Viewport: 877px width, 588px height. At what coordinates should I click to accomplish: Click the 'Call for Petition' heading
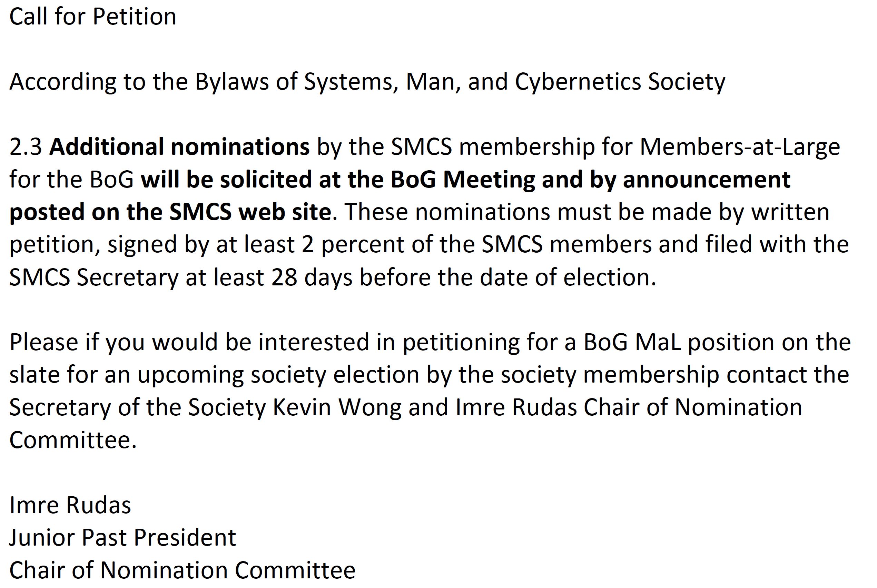point(93,17)
